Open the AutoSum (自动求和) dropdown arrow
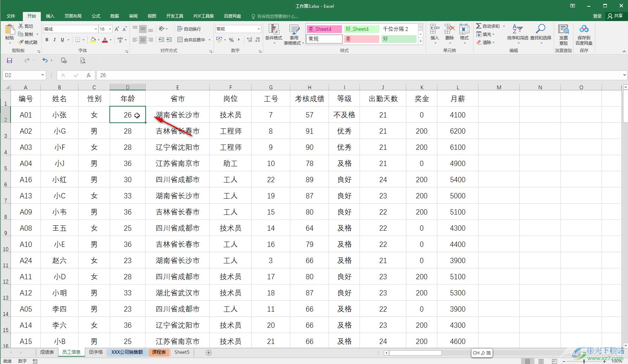The height and width of the screenshot is (364, 628). (x=504, y=26)
